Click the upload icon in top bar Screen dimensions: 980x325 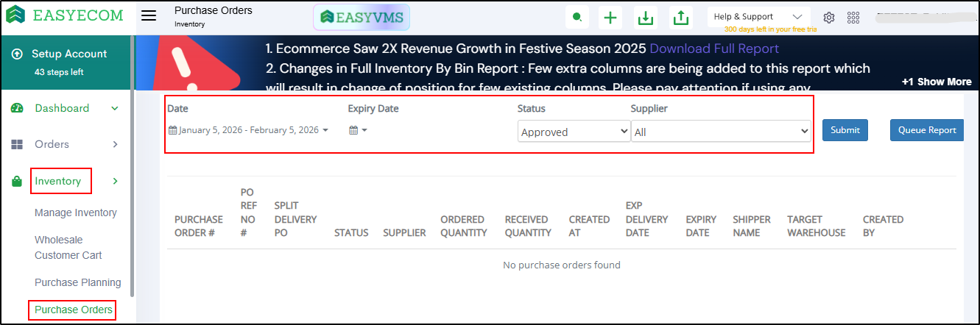coord(681,18)
